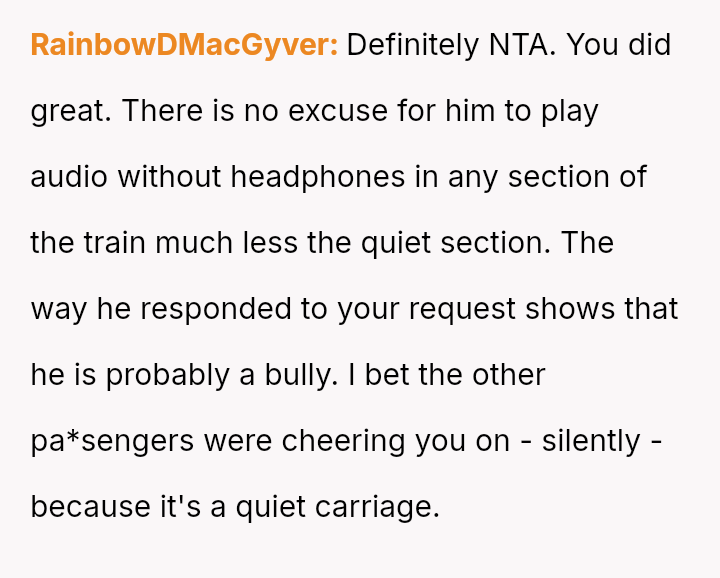Select the word "headphones"
Viewport: 720px width, 578px height.
(318, 177)
